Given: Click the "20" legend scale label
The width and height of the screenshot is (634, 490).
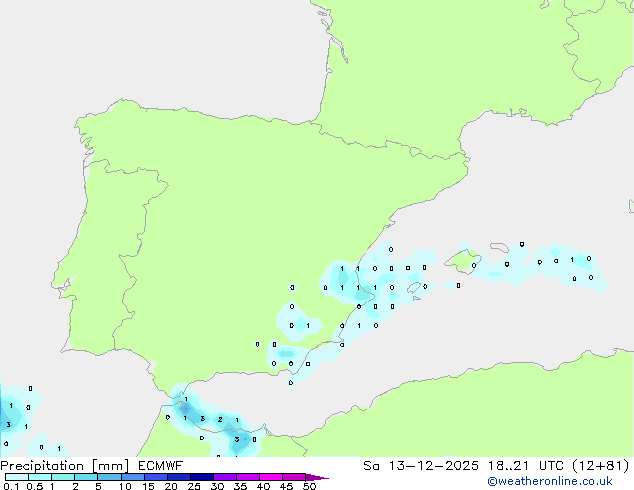Looking at the screenshot, I should (171, 486).
